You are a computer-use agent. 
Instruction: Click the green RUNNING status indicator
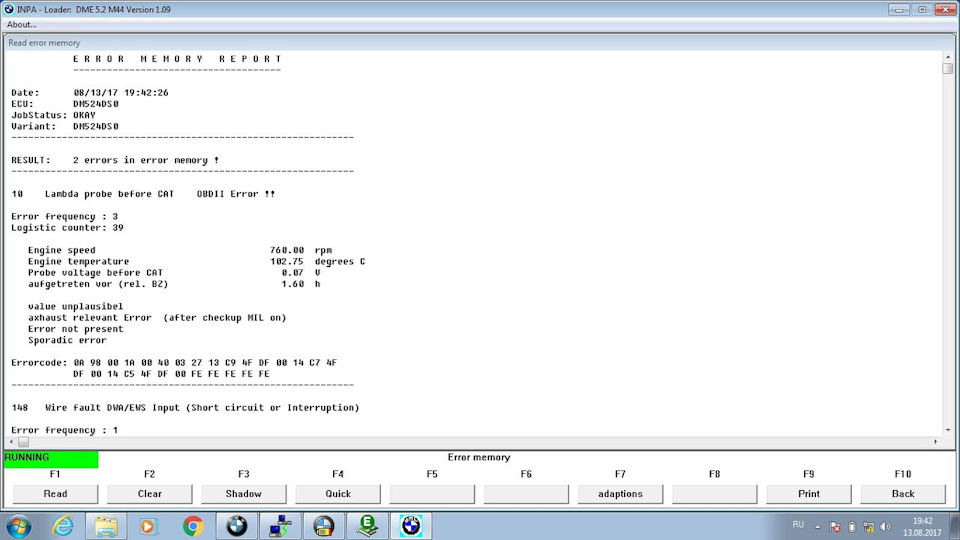pyautogui.click(x=51, y=458)
